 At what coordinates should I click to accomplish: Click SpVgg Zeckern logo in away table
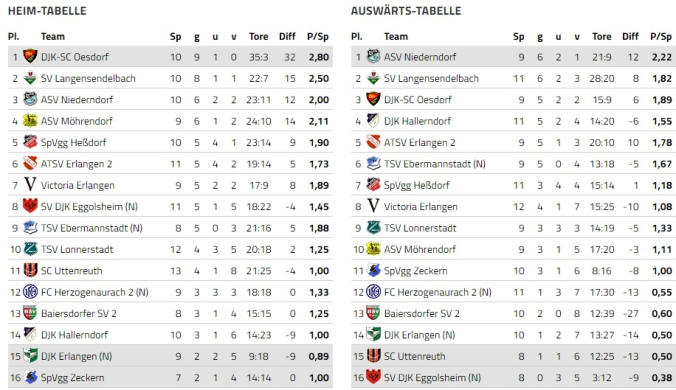coord(373,270)
